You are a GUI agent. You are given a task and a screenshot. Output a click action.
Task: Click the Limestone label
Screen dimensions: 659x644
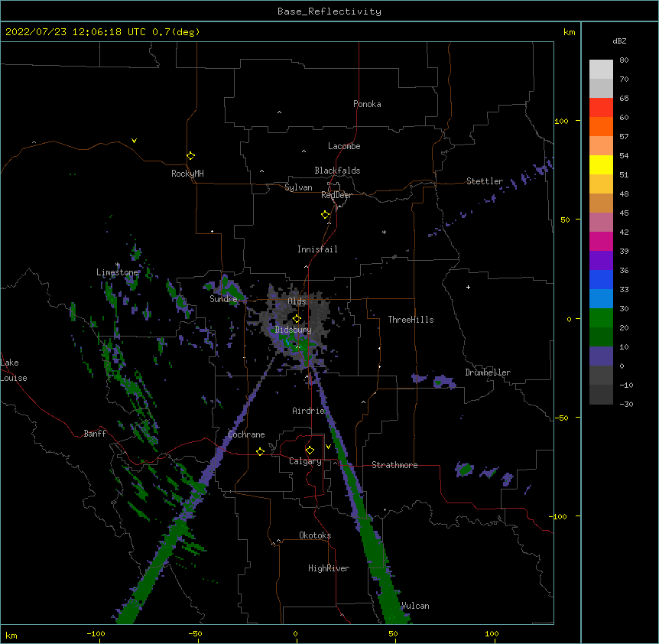[x=117, y=272]
